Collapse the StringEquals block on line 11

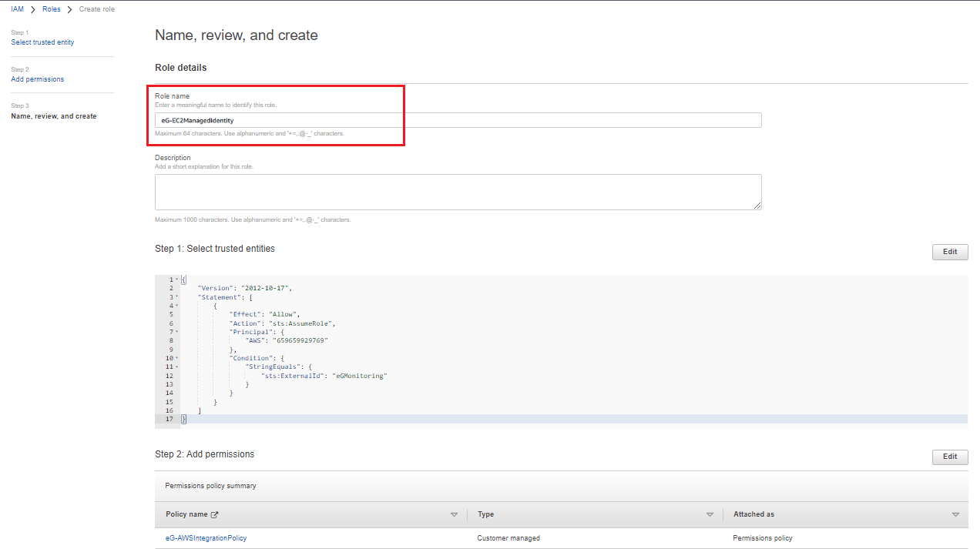click(x=177, y=367)
